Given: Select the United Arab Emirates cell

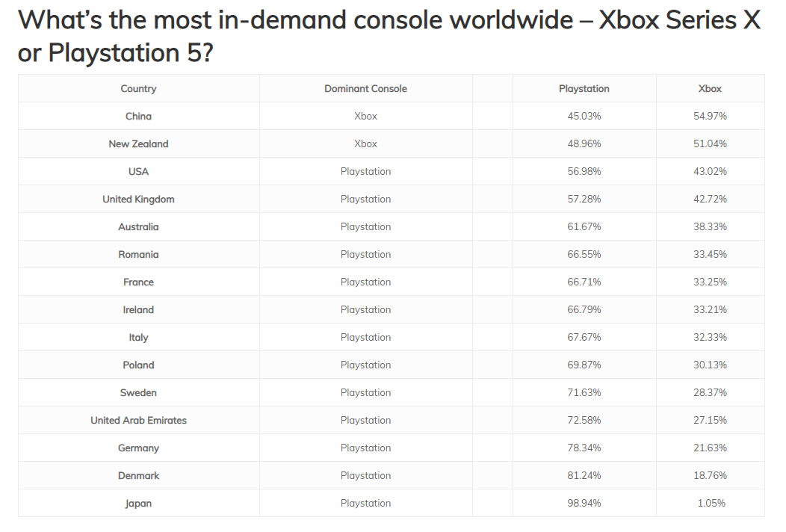Looking at the screenshot, I should (x=138, y=420).
